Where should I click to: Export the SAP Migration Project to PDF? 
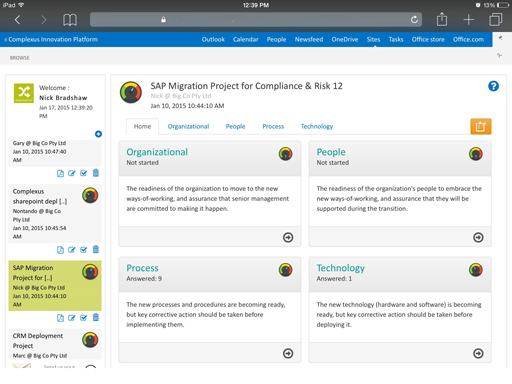[x=60, y=318]
